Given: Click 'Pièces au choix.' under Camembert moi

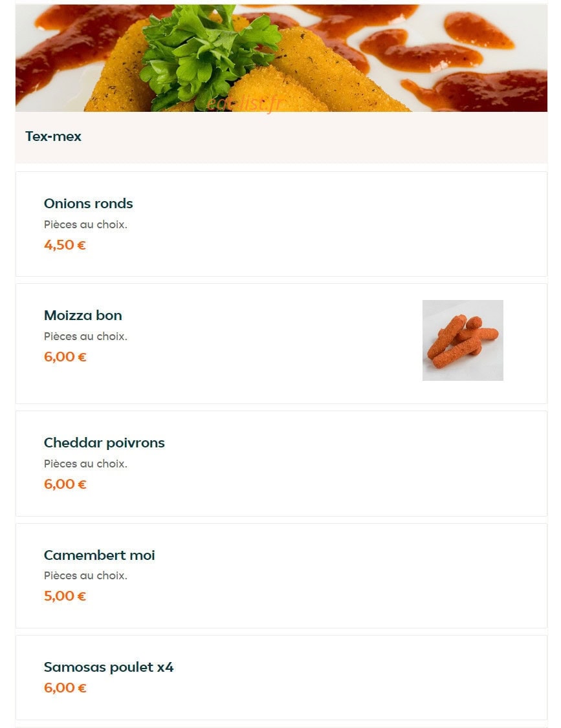Looking at the screenshot, I should [85, 575].
